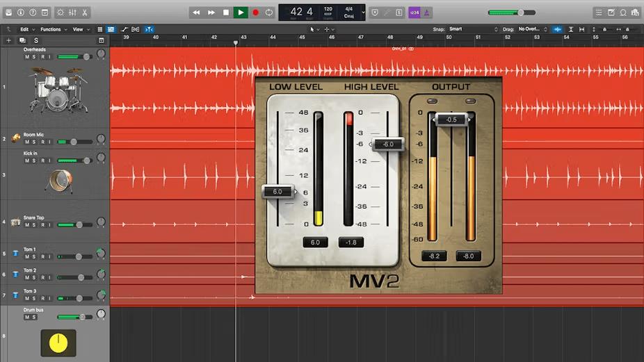
Task: Record-enable the Snare Top track
Action: 42,225
